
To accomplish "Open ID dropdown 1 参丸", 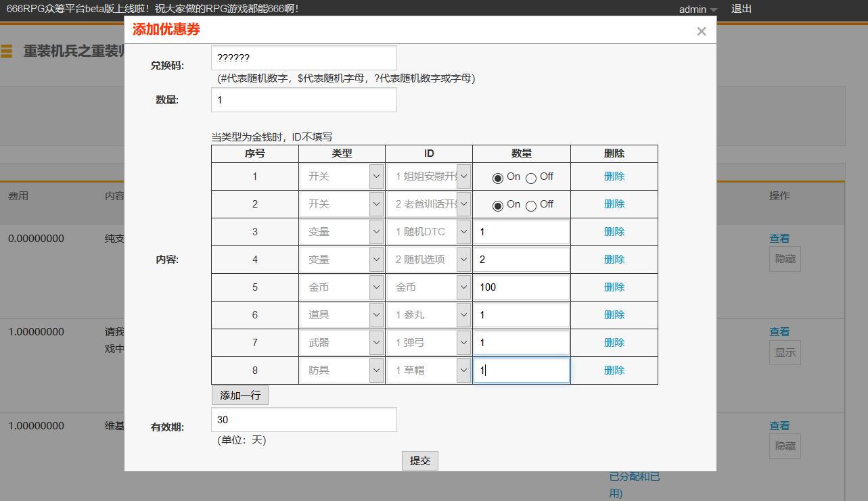I will [429, 315].
